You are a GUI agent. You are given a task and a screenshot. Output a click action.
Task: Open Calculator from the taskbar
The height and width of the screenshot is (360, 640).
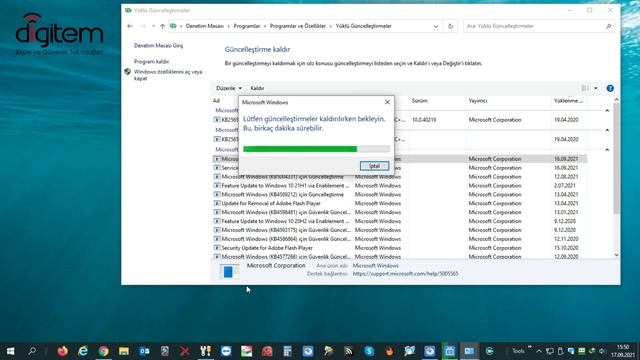[287, 351]
